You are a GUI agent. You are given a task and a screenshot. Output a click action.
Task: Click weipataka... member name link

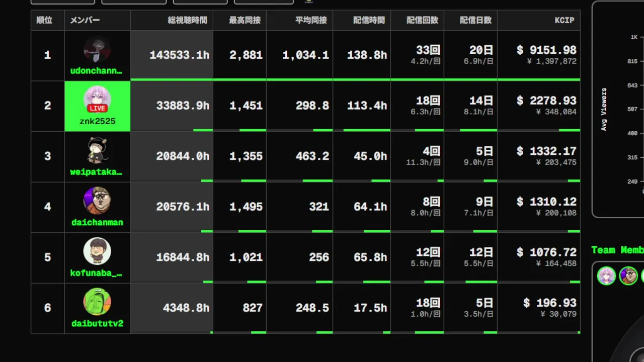(x=96, y=172)
